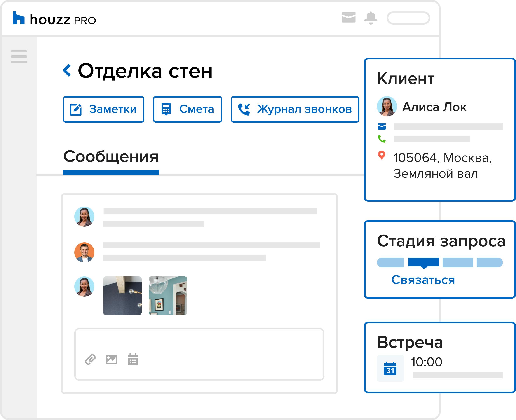Screen dimensions: 516x420
Task: Click the green phone icon in the Клиент card
Action: coord(382,139)
